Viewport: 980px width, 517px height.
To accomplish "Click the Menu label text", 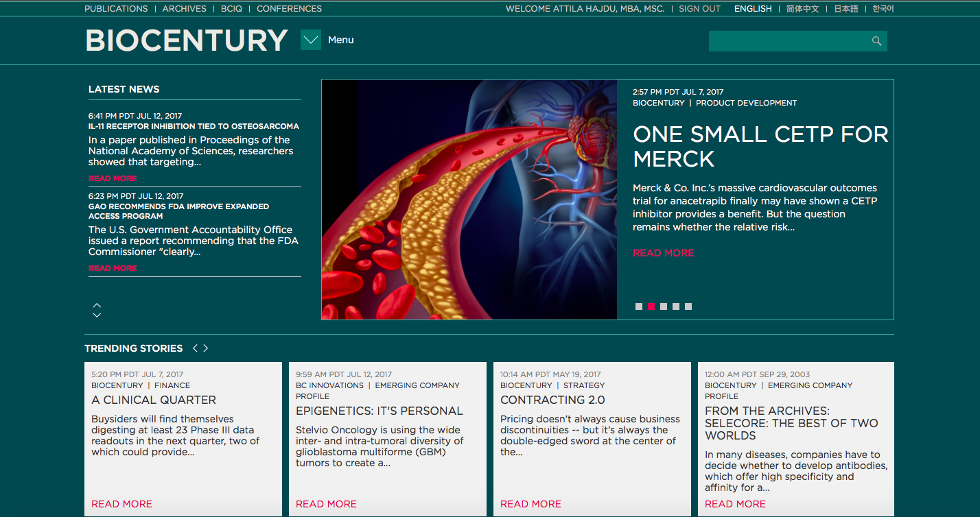I will pos(341,40).
